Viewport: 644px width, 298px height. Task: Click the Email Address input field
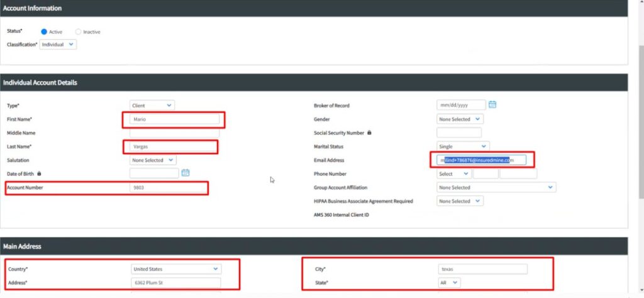click(x=481, y=160)
